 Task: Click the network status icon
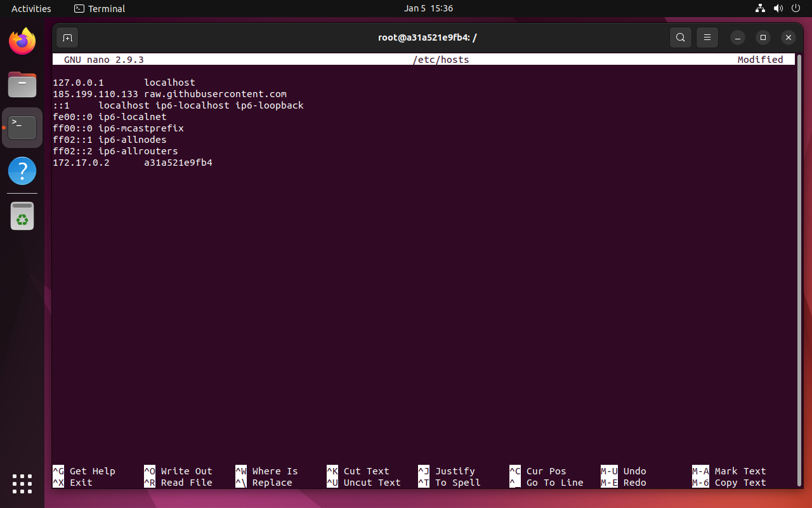pyautogui.click(x=760, y=8)
